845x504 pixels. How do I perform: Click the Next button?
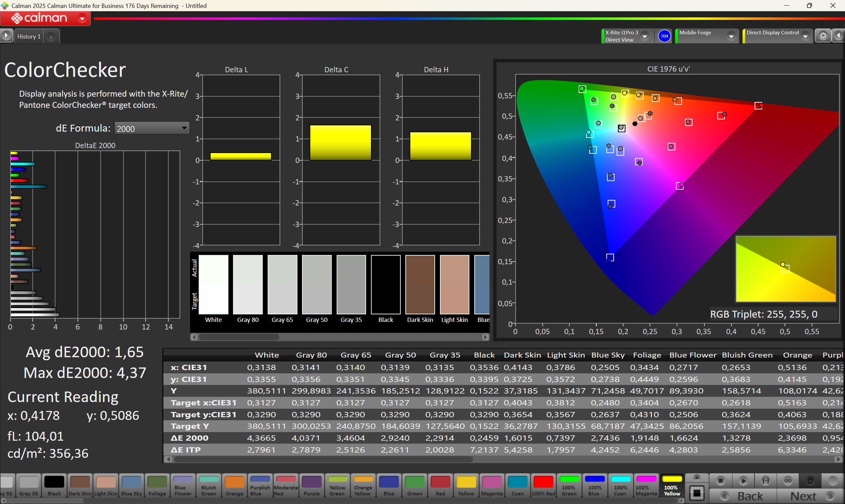[x=810, y=496]
